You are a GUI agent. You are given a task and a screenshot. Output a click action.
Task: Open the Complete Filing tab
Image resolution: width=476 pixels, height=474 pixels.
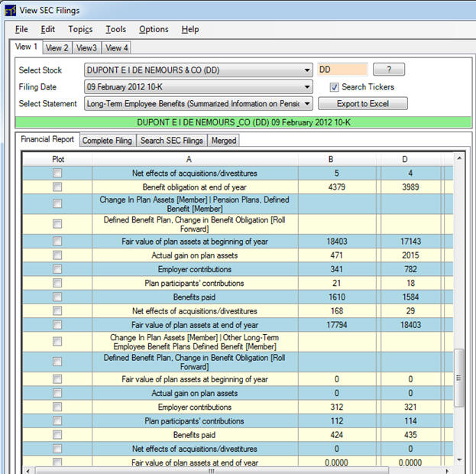point(107,141)
